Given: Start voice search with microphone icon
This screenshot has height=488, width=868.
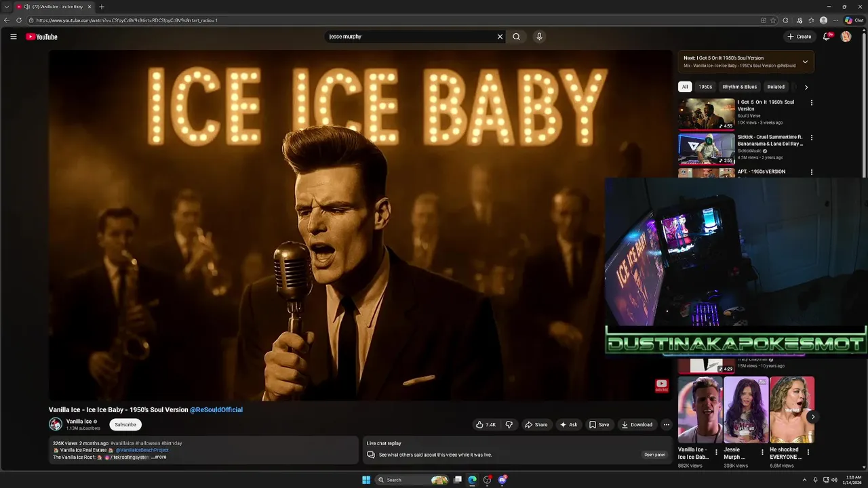Looking at the screenshot, I should pos(539,37).
